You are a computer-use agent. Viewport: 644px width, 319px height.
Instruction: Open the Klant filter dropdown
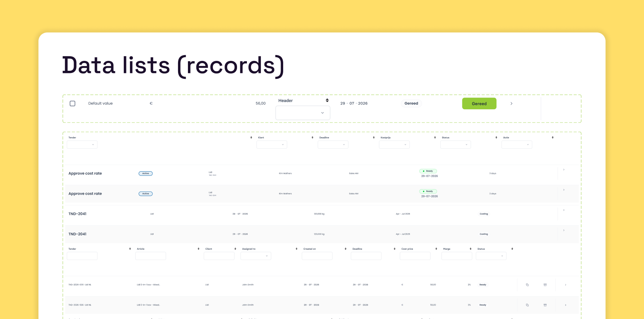272,144
